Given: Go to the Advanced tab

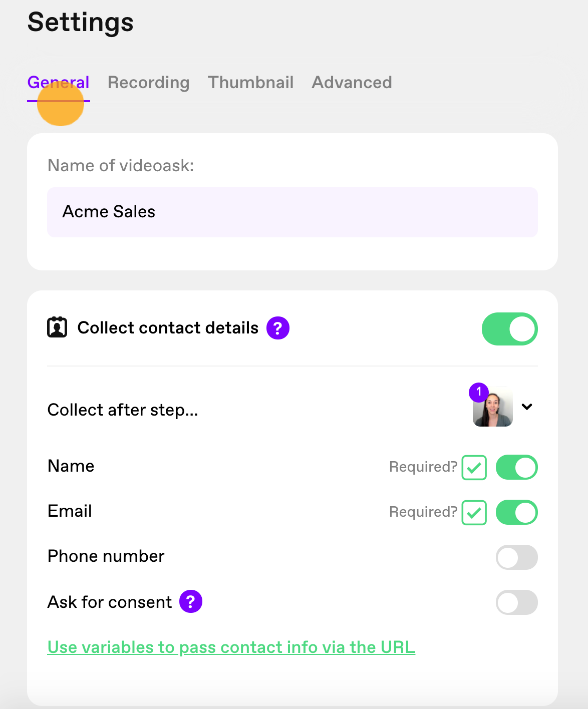Looking at the screenshot, I should tap(352, 83).
